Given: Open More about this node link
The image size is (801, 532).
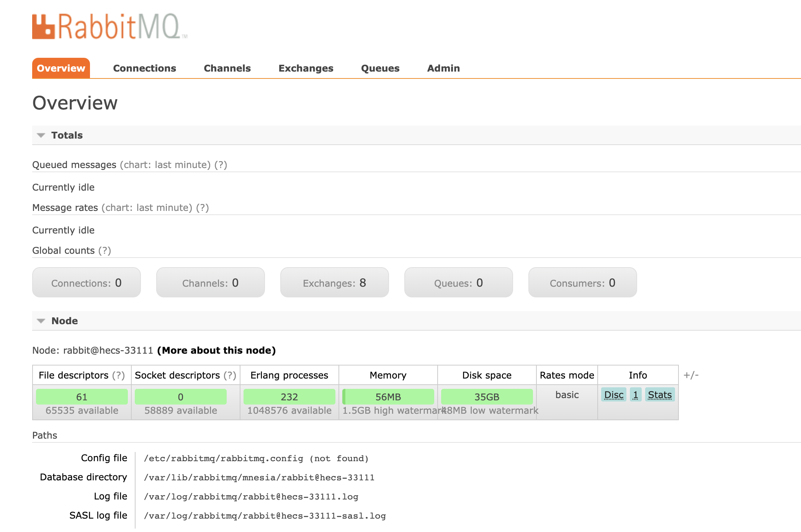Looking at the screenshot, I should pyautogui.click(x=216, y=350).
